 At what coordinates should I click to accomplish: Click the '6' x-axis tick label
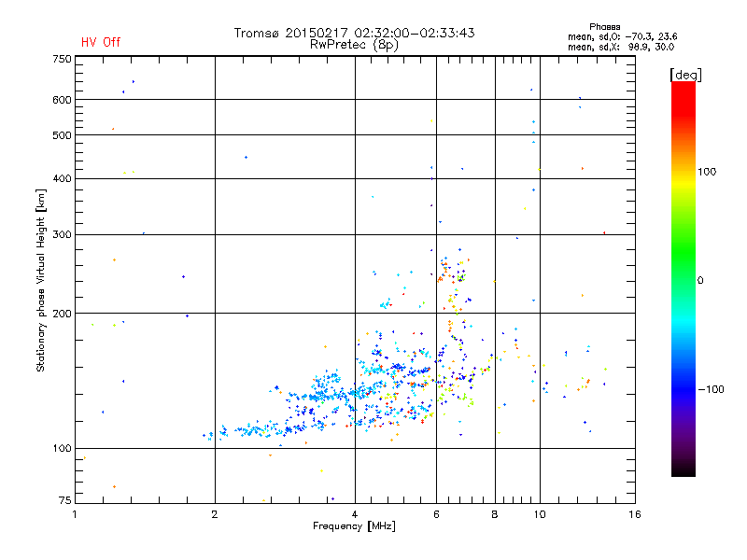click(x=436, y=514)
